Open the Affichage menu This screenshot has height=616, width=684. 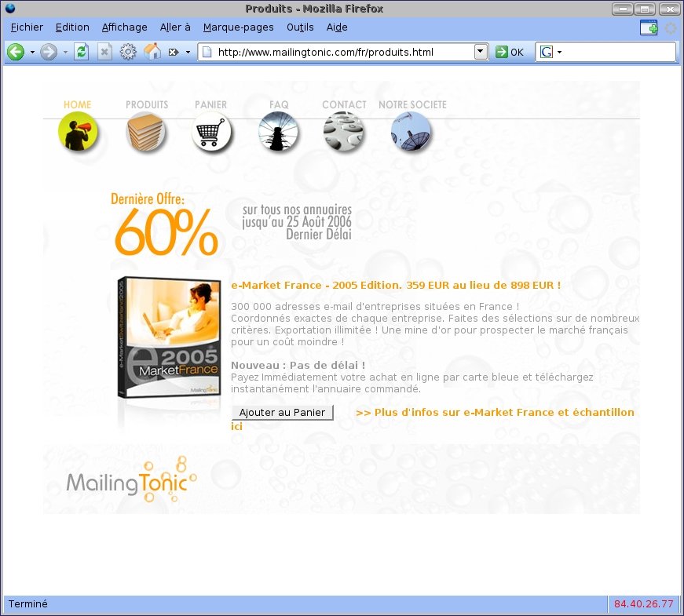pos(124,27)
